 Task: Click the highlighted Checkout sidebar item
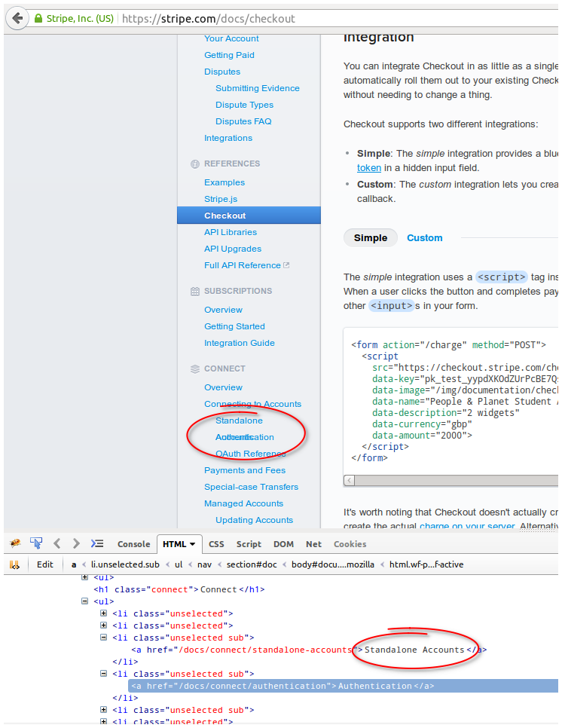tap(249, 216)
